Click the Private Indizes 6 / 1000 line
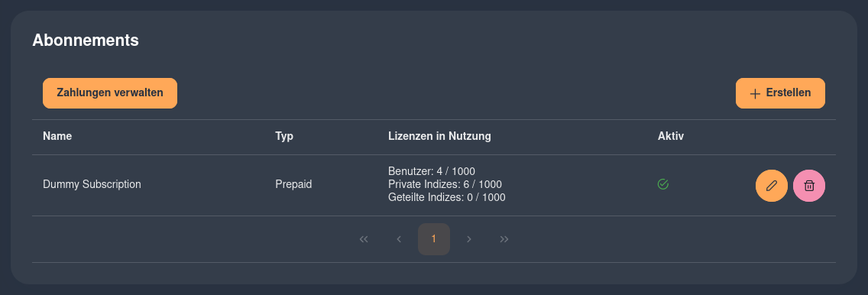868x295 pixels. pos(445,184)
